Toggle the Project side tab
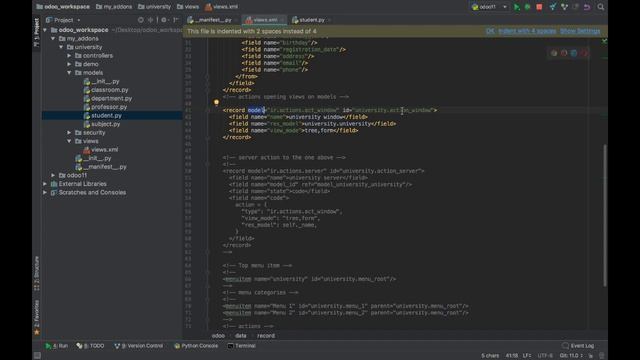Screen dimensions: 640x360 [x=36, y=32]
